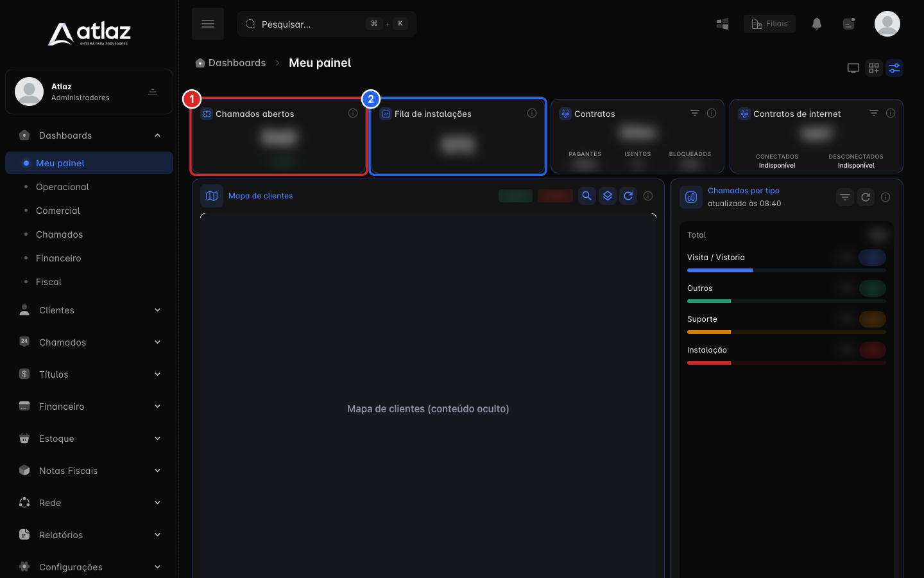924x578 pixels.
Task: Open the Comercial dashboard
Action: click(x=58, y=211)
